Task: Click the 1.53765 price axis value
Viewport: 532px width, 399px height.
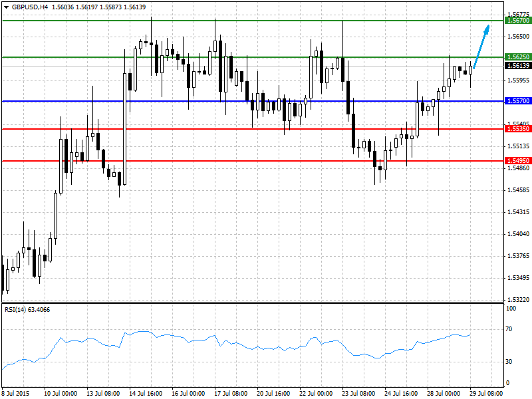Action: coord(518,256)
